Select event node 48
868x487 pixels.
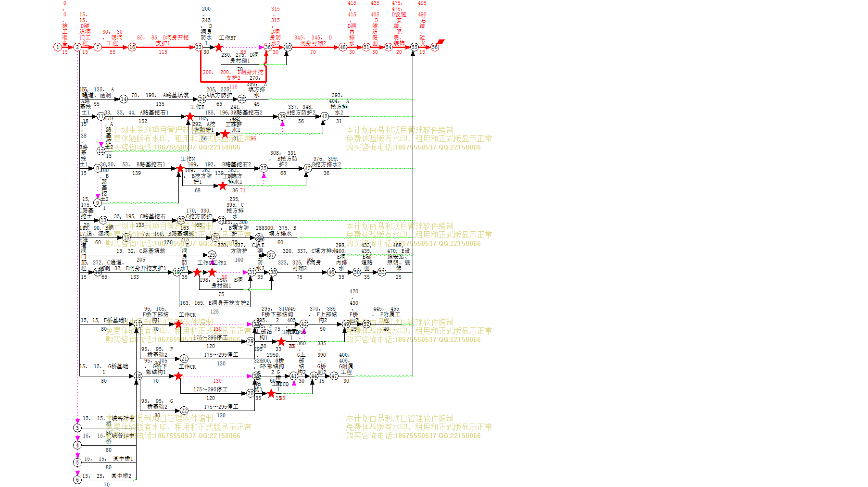(x=343, y=47)
